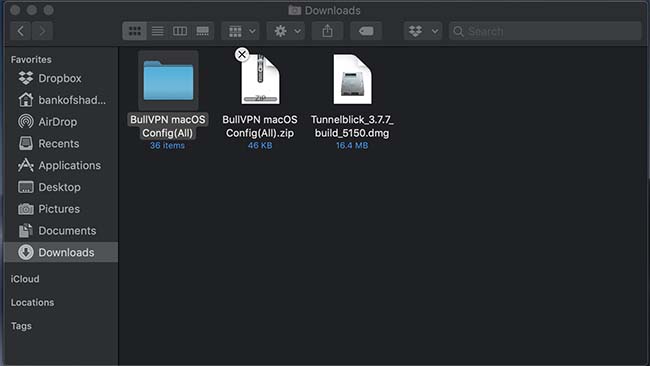This screenshot has width=650, height=366.
Task: Click the '16.4 MB' size label
Action: click(x=352, y=145)
